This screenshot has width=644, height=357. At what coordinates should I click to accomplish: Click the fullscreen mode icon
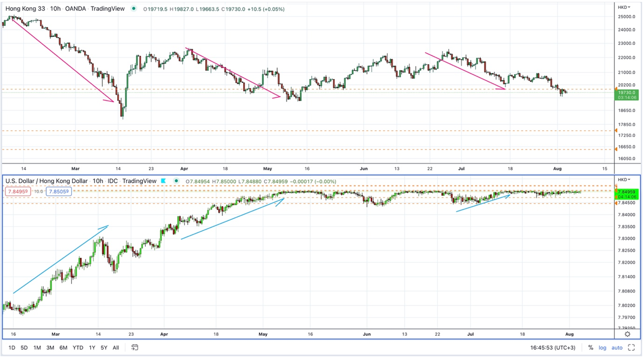click(x=631, y=348)
